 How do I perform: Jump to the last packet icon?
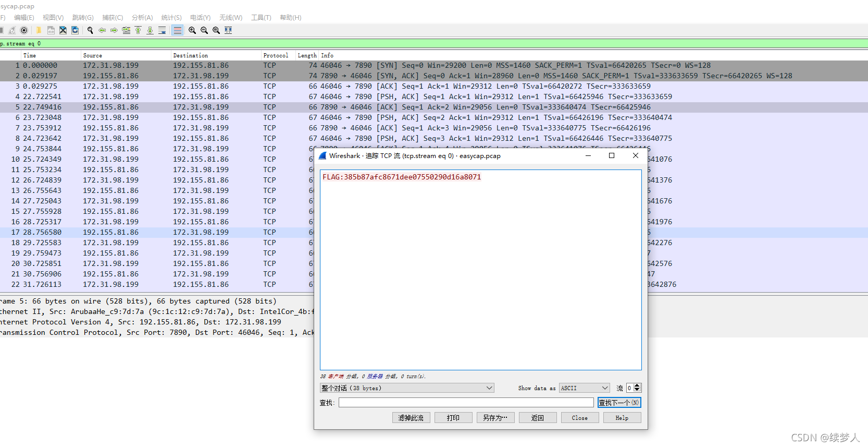150,30
